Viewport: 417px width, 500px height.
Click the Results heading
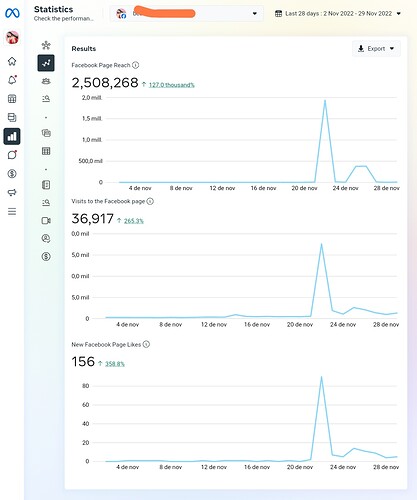tap(84, 49)
